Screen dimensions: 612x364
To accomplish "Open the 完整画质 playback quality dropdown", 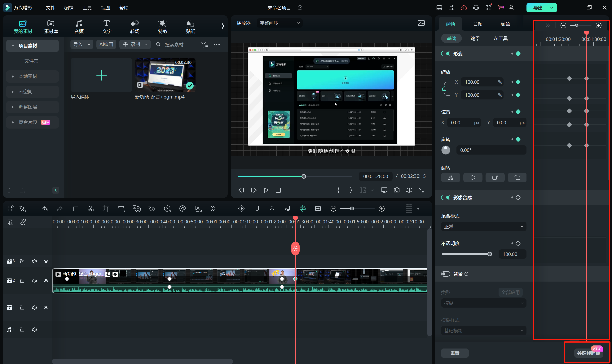I will click(x=279, y=23).
